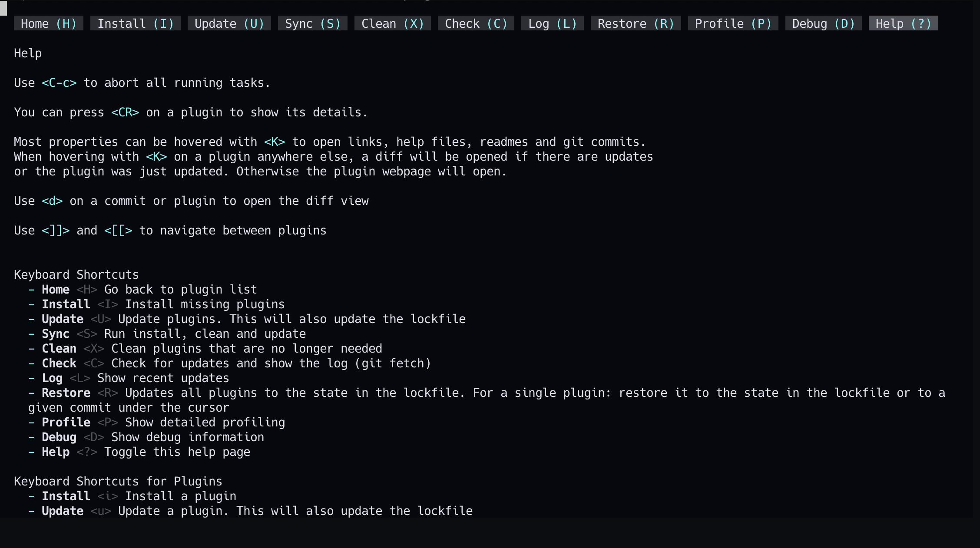Click the Profile shortcut list entry
Screen dimensions: 980x548
66,423
